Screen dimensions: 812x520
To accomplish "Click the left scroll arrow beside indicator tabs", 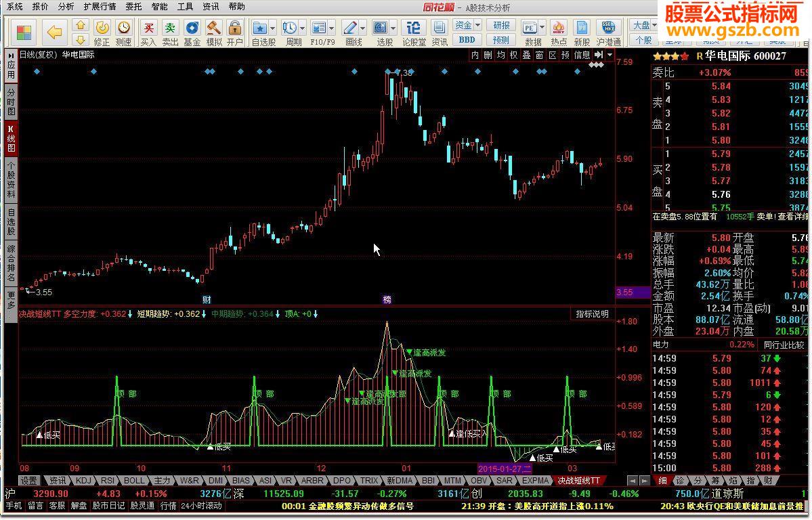I will (x=633, y=481).
